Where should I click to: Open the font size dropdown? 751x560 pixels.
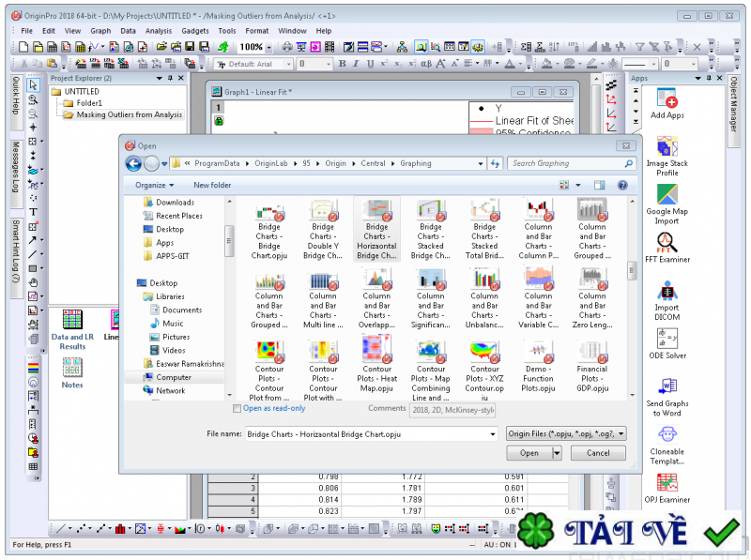point(329,64)
